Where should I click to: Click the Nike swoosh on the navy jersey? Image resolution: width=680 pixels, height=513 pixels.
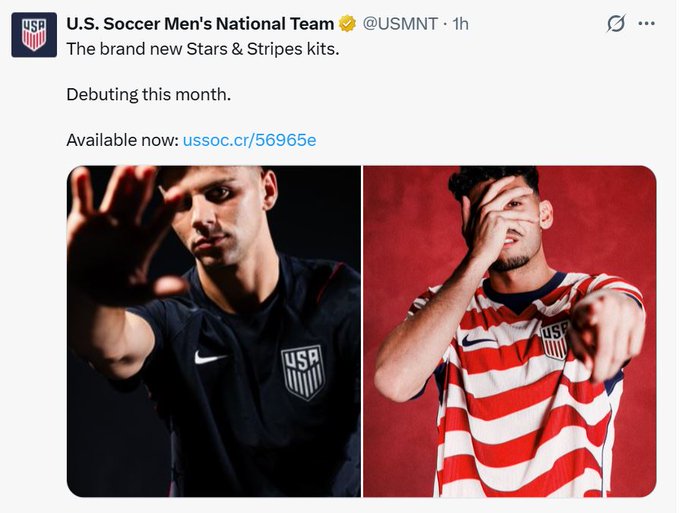tap(210, 357)
